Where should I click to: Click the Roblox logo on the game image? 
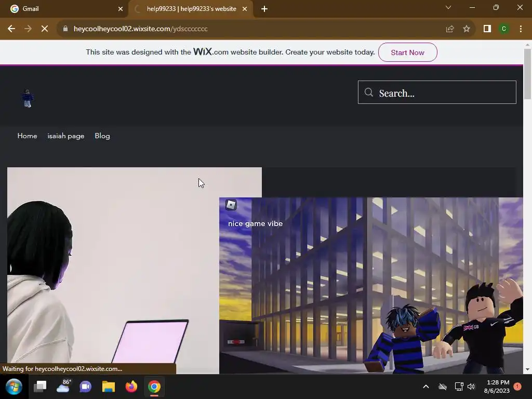point(231,205)
